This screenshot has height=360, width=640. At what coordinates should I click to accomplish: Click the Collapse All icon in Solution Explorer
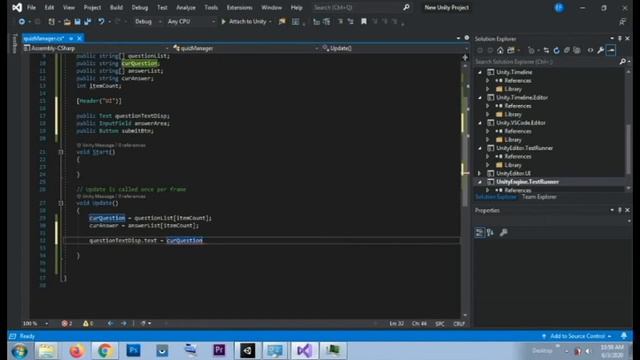point(567,51)
